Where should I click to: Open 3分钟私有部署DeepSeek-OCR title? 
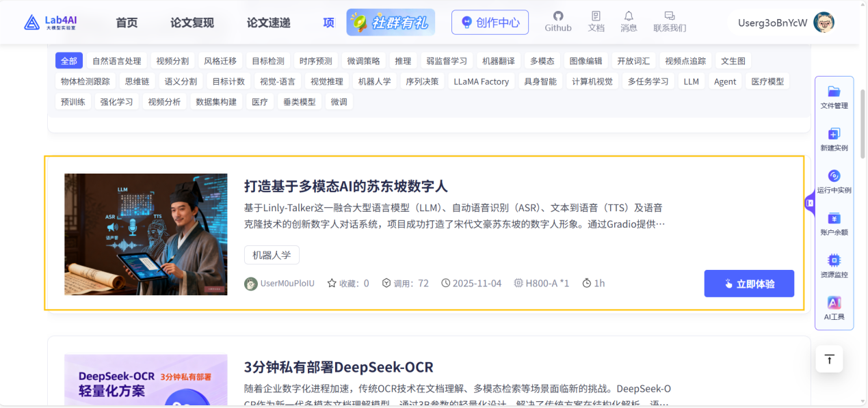coord(339,367)
